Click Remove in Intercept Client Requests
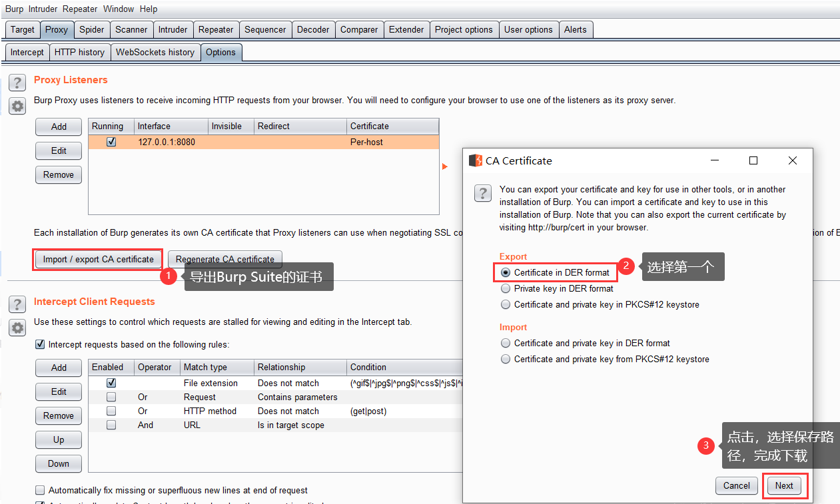Image resolution: width=840 pixels, height=504 pixels. tap(59, 415)
